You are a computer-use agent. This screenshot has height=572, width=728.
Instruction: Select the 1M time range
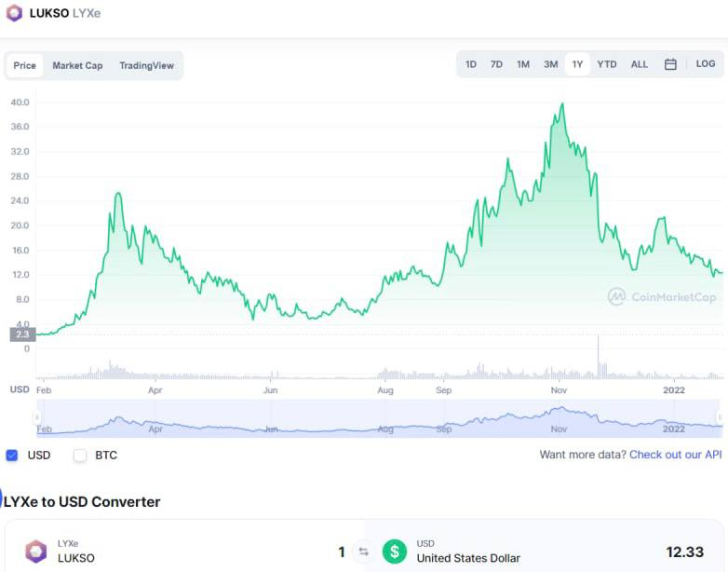pos(523,64)
